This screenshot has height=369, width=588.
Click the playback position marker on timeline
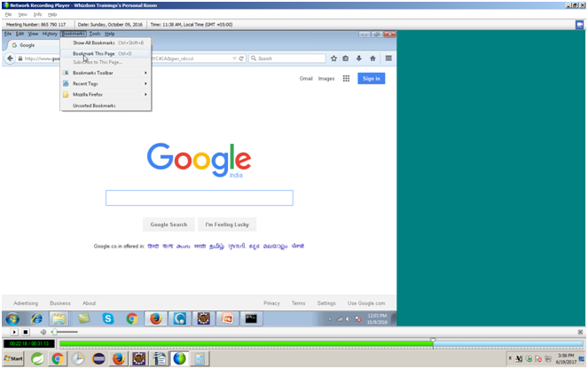pos(433,342)
